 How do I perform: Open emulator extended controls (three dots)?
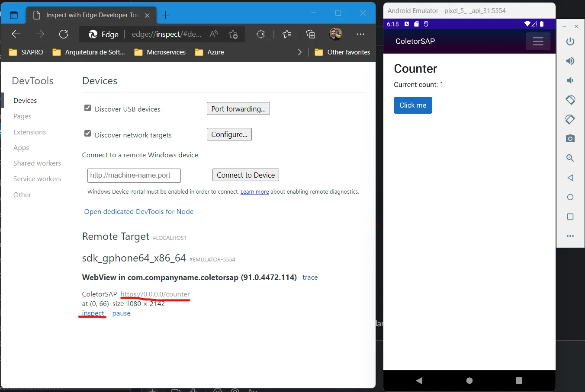click(570, 236)
